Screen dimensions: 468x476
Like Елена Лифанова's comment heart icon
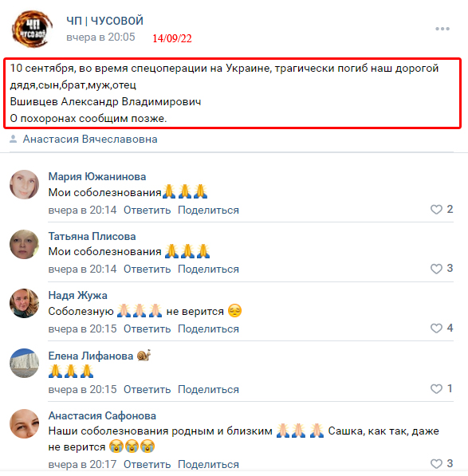(x=436, y=389)
